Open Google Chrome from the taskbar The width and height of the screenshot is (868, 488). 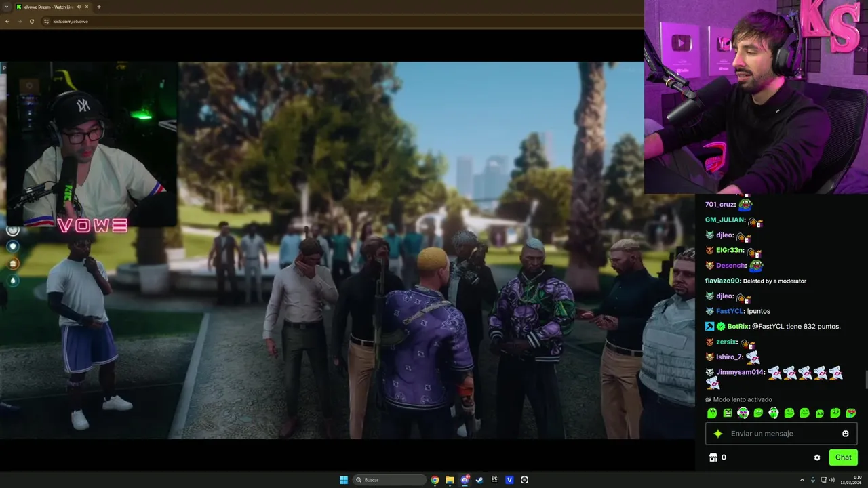pyautogui.click(x=435, y=480)
